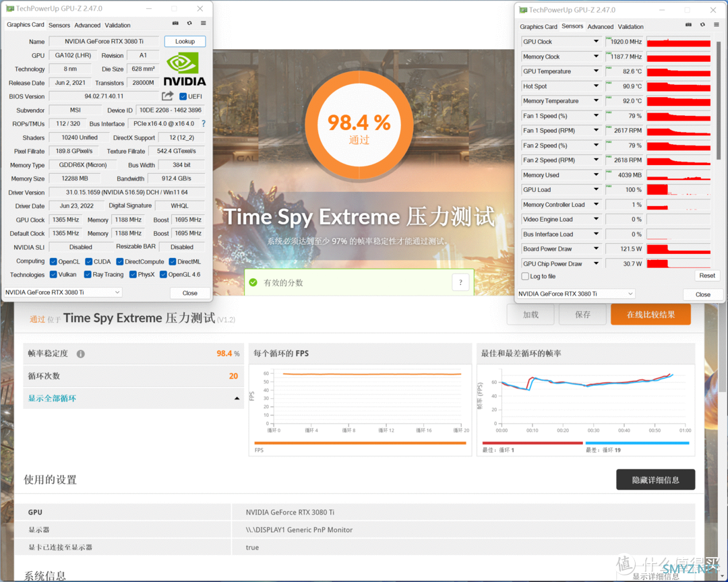728x582 pixels.
Task: Click the Driver Version field
Action: pyautogui.click(x=127, y=192)
